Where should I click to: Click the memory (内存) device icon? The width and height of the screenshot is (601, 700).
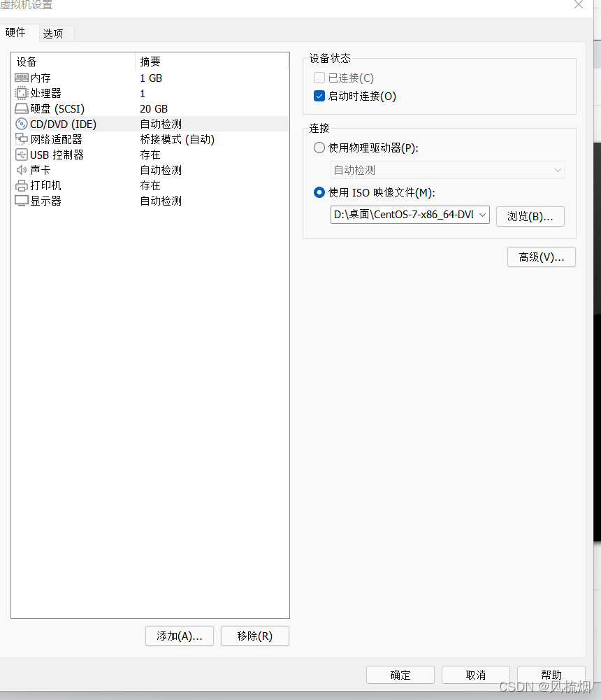[22, 78]
